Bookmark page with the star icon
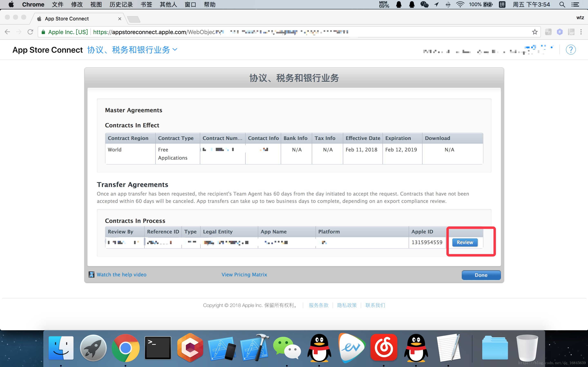This screenshot has height=367, width=588. click(534, 32)
